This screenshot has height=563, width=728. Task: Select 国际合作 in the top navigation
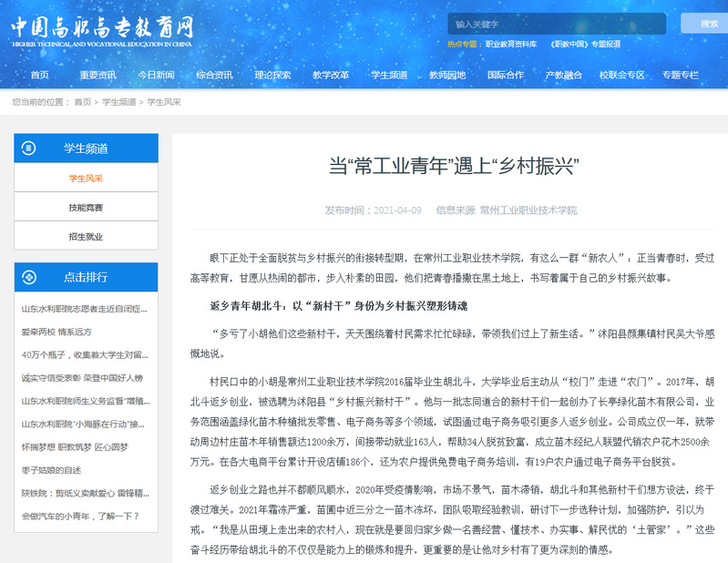(506, 75)
